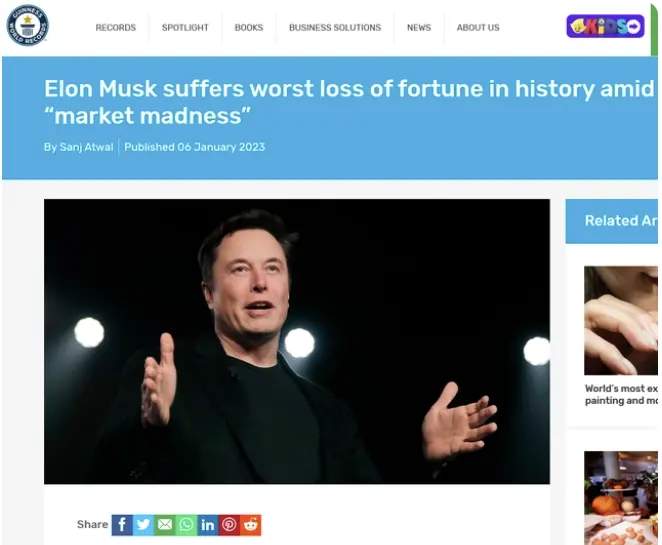Open the Records menu

coord(116,27)
